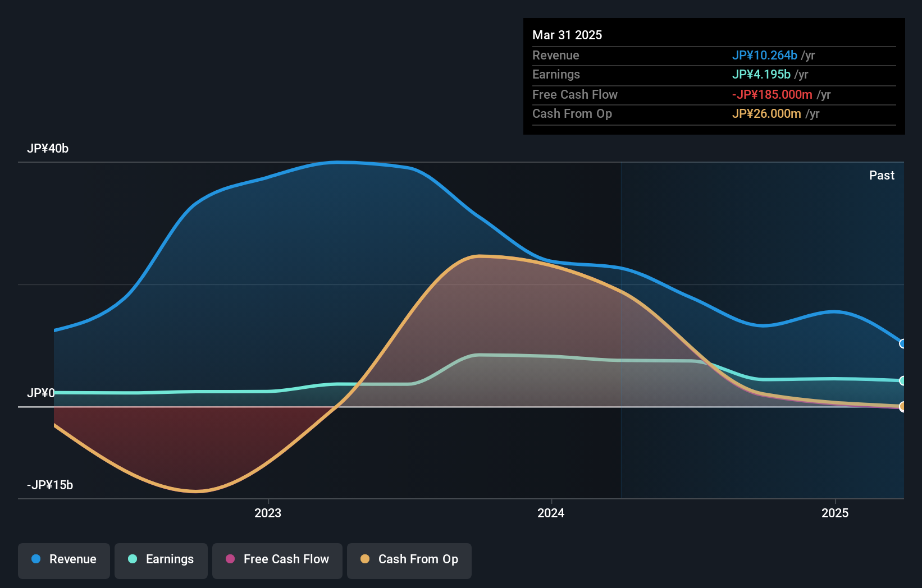Click the 2023 x-axis label
Image resolution: width=922 pixels, height=588 pixels.
(x=268, y=513)
